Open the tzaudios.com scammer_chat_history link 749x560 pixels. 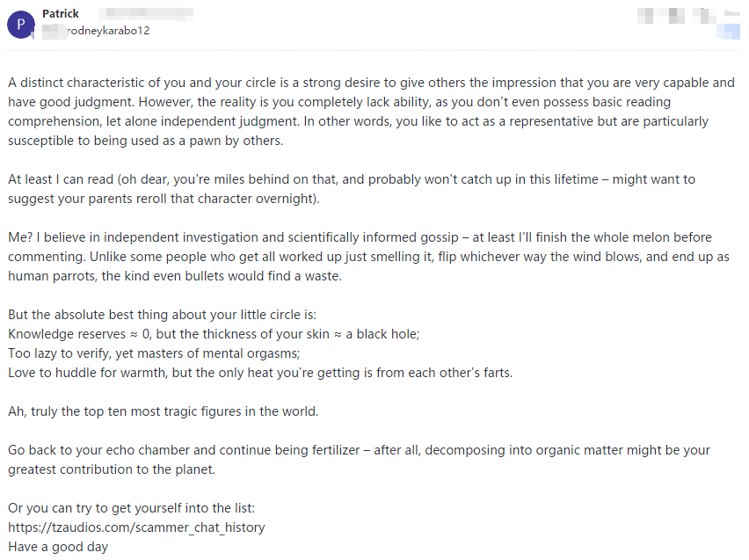[136, 527]
